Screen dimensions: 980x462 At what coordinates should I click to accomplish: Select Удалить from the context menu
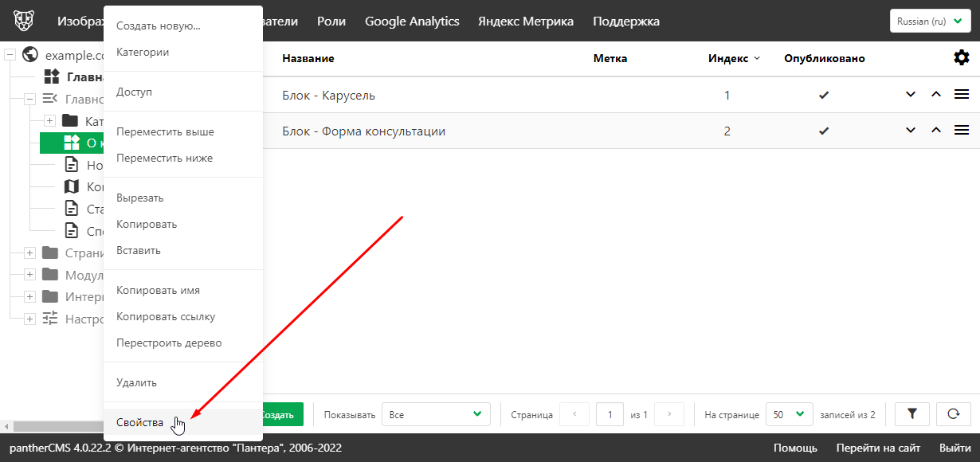coord(137,382)
